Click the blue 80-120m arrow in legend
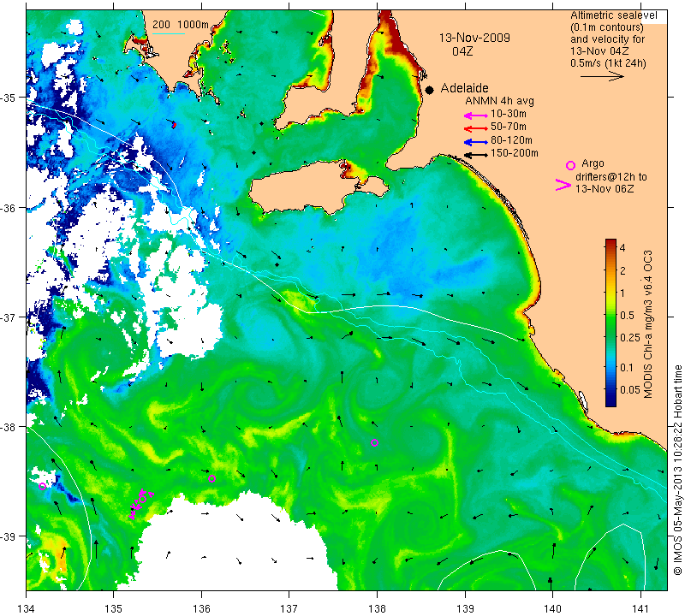Image resolution: width=685 pixels, height=616 pixels. pyautogui.click(x=476, y=142)
